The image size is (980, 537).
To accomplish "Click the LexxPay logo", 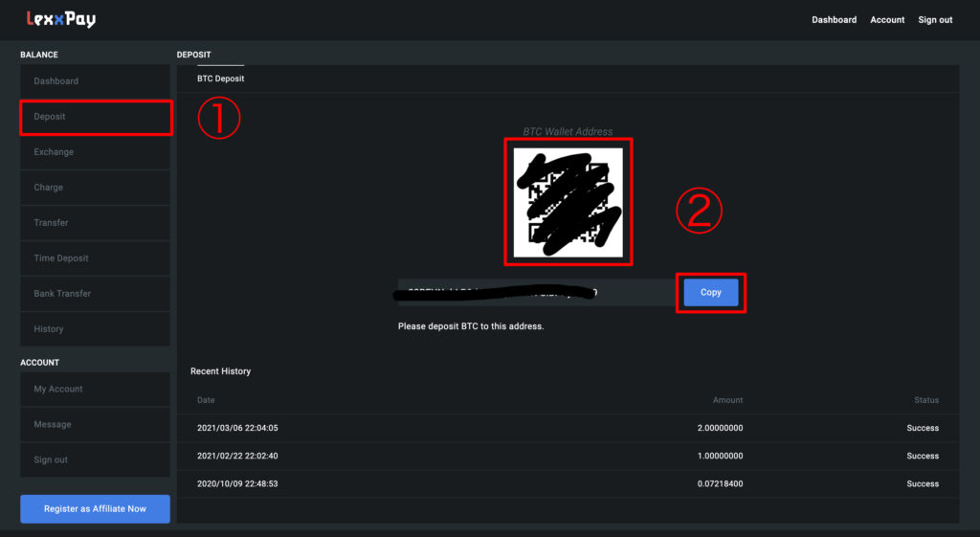I will coord(60,19).
